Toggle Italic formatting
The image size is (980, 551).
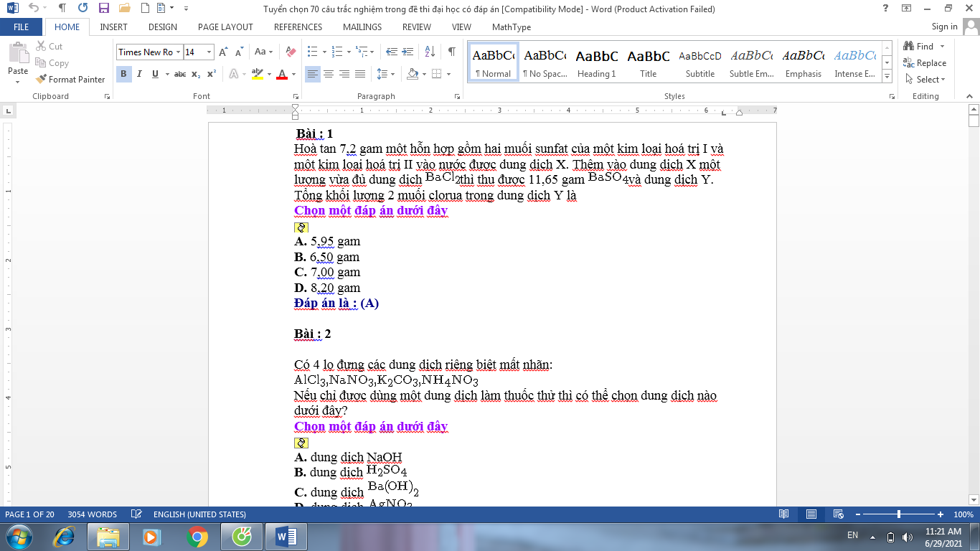139,74
